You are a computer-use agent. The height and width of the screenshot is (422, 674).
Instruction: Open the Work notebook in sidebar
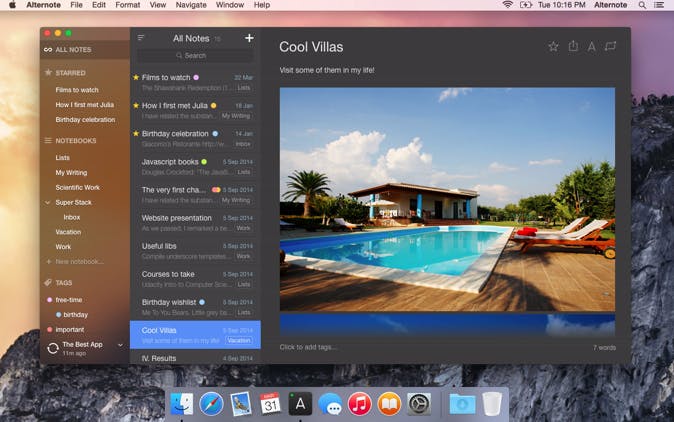63,247
